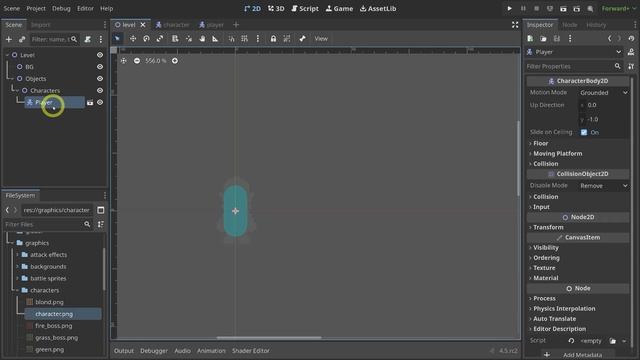Save resource from Inspector toolbar
The width and height of the screenshot is (640, 360).
[557, 39]
